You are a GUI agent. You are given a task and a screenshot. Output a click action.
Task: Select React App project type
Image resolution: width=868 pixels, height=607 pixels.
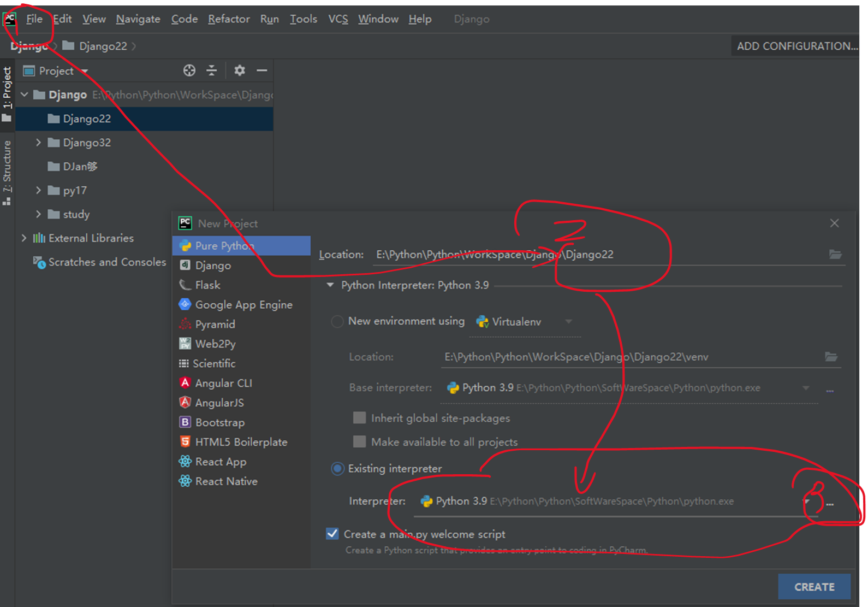point(241,462)
